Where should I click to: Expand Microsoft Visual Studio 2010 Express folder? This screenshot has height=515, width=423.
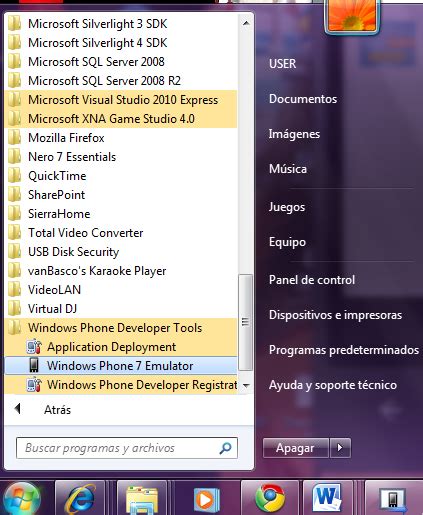[121, 100]
